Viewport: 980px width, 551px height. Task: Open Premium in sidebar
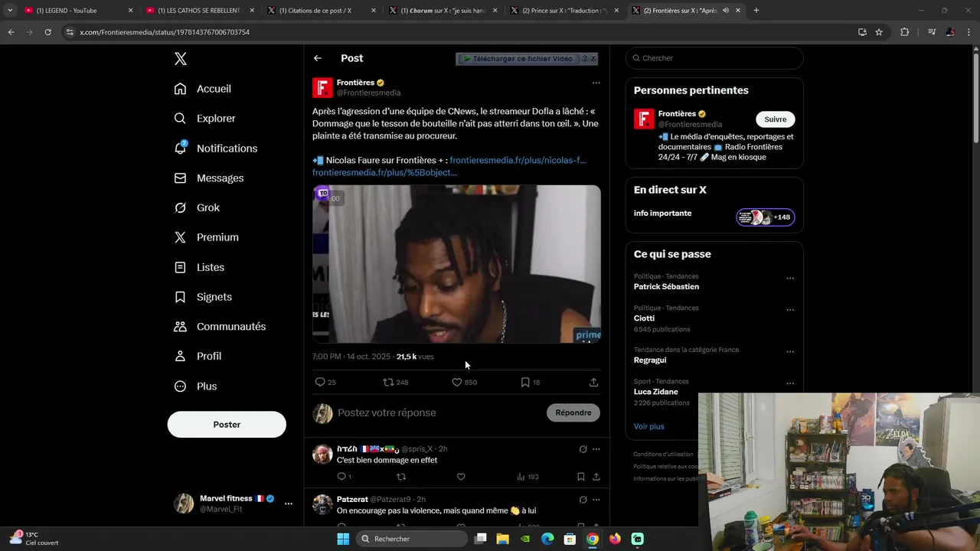[x=207, y=237]
